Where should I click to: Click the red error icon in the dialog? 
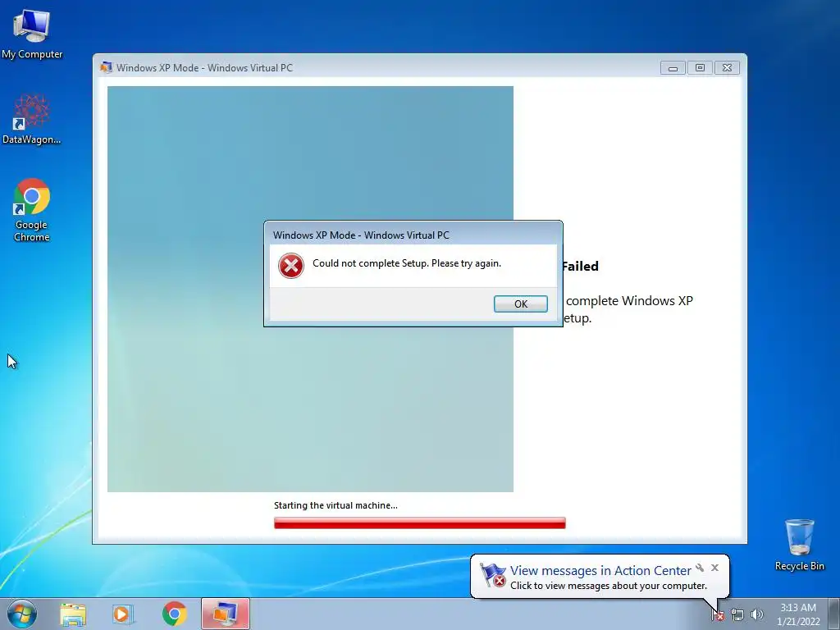pyautogui.click(x=291, y=266)
